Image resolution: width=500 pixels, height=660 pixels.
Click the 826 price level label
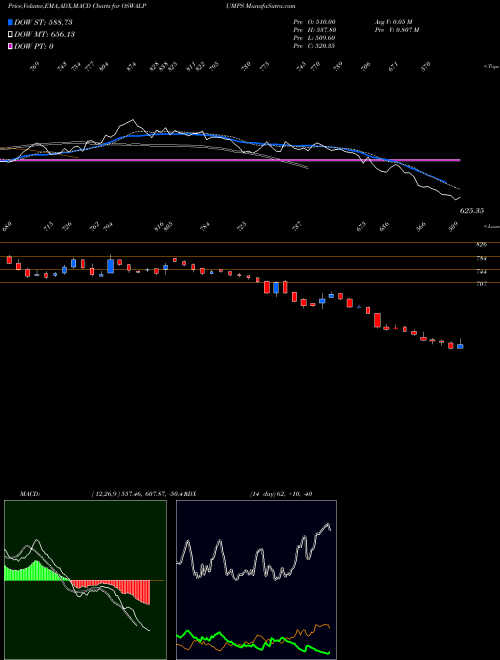click(x=482, y=245)
